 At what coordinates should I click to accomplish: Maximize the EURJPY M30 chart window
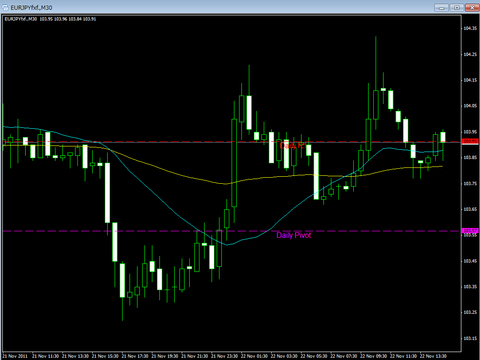tap(457, 7)
